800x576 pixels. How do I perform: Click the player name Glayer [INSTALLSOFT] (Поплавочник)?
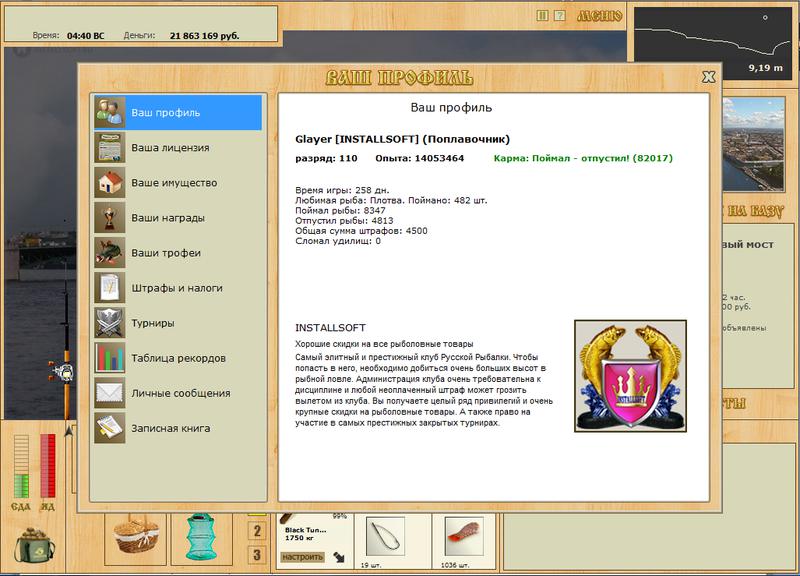403,139
